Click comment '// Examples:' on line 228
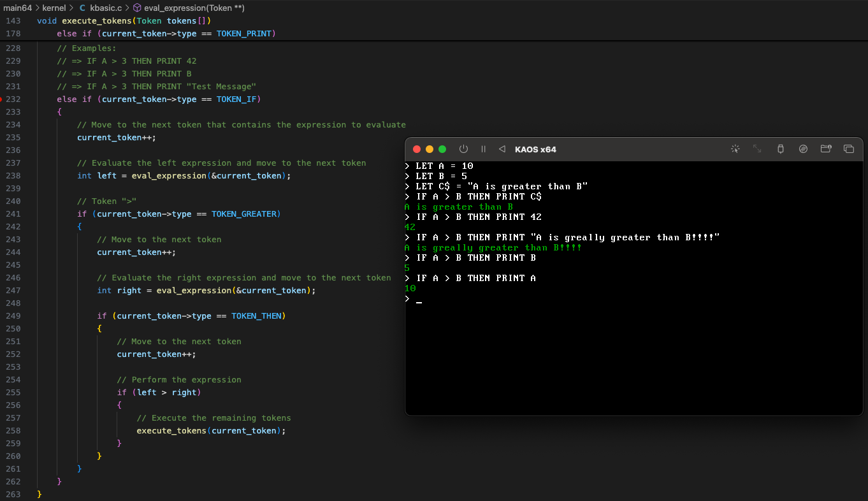The width and height of the screenshot is (868, 501). click(x=87, y=48)
